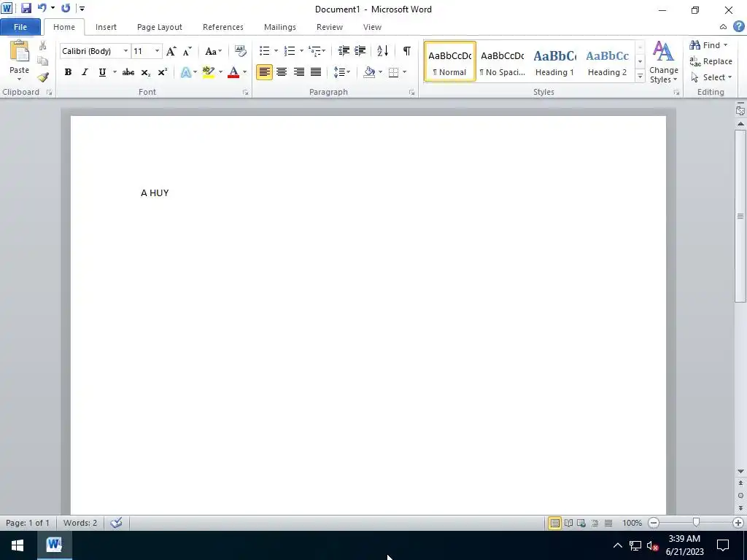Expand underline style dropdown arrow
The width and height of the screenshot is (747, 560).
pos(115,72)
